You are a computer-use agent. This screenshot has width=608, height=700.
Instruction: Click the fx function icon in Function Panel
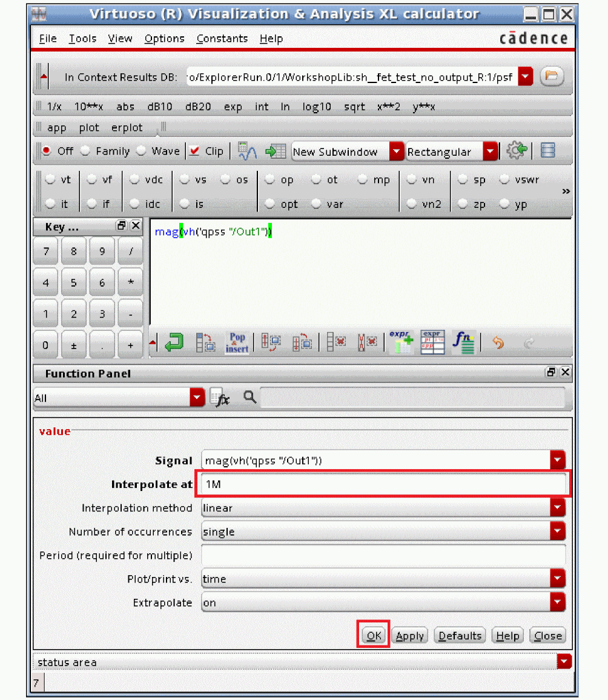pos(219,398)
